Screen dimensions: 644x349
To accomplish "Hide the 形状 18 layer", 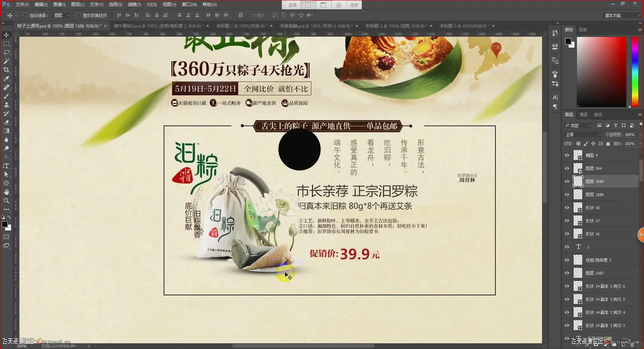I will (x=567, y=208).
